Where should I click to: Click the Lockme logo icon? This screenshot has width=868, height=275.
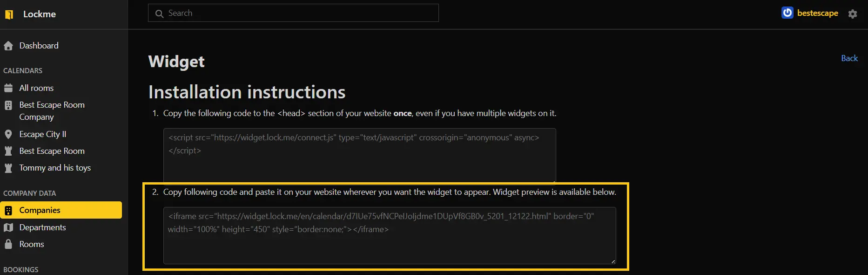9,14
